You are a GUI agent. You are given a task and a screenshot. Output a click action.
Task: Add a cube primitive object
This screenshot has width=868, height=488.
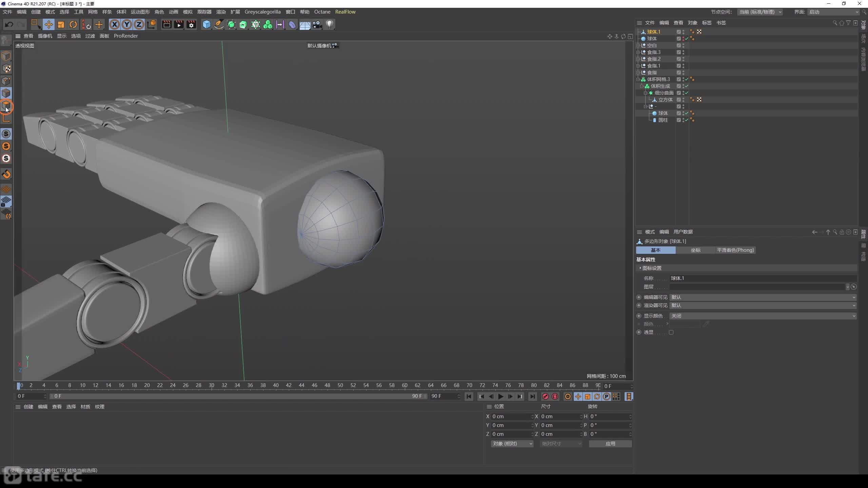[206, 24]
